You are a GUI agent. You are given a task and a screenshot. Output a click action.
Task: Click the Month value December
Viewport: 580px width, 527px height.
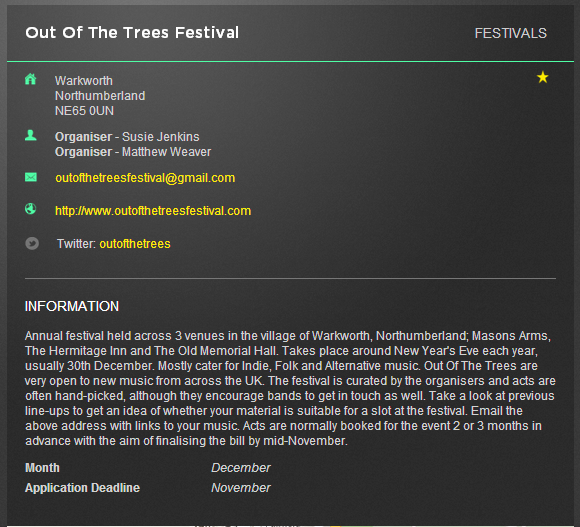click(x=241, y=468)
